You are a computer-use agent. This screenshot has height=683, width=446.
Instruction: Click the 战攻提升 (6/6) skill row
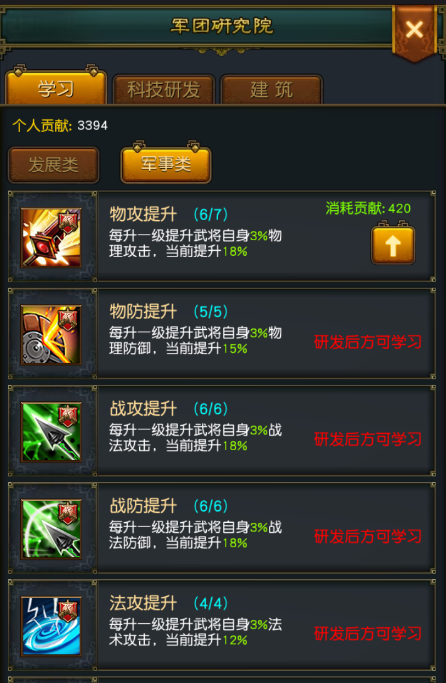(x=222, y=431)
